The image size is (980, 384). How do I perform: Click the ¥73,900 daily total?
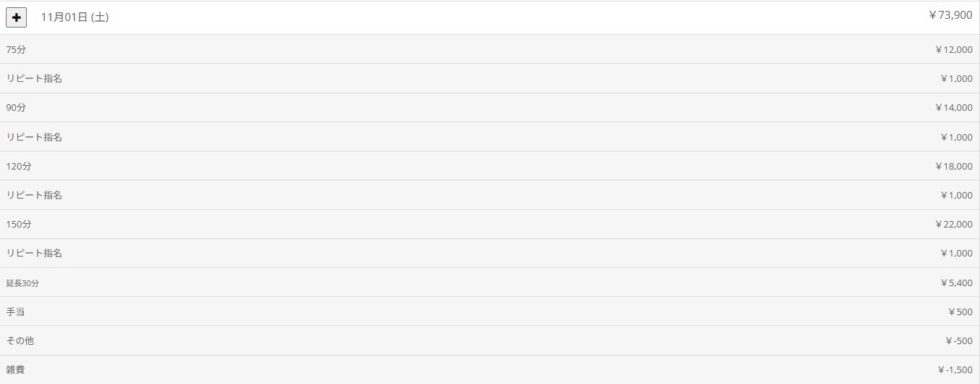[950, 15]
